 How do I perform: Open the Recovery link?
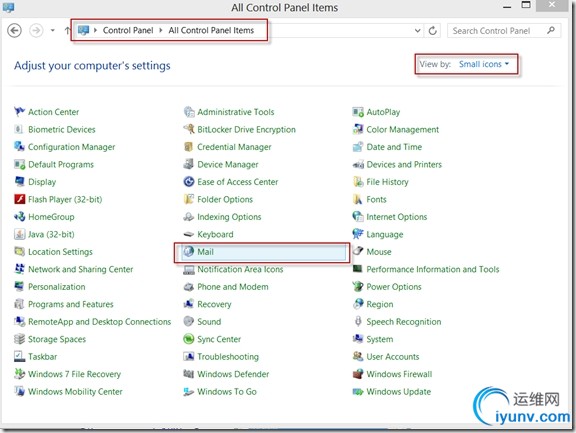[214, 304]
